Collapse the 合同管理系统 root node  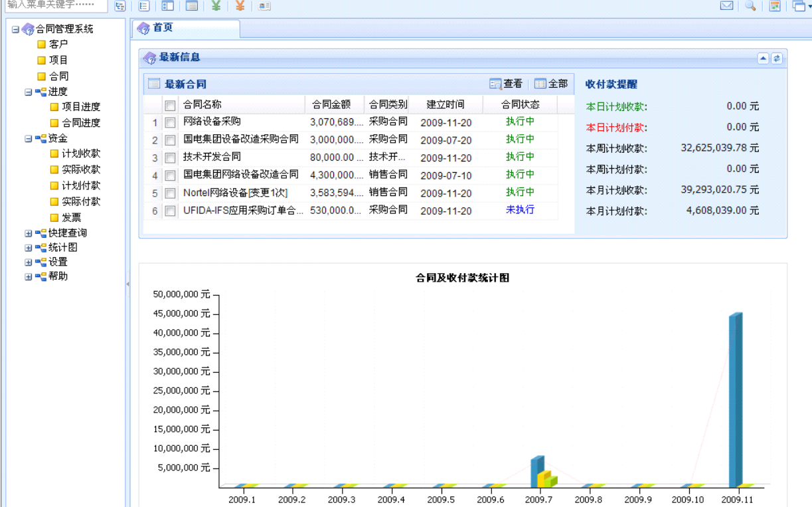pos(15,29)
